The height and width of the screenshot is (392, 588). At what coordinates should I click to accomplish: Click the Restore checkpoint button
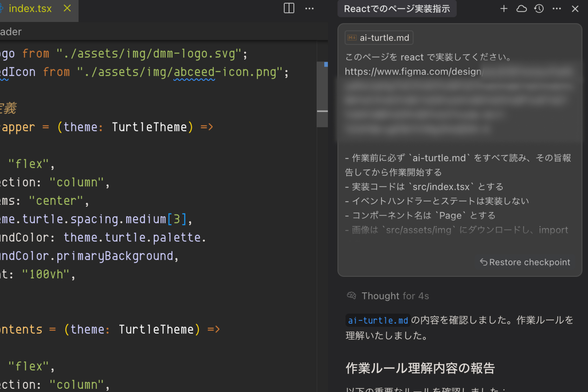(525, 262)
